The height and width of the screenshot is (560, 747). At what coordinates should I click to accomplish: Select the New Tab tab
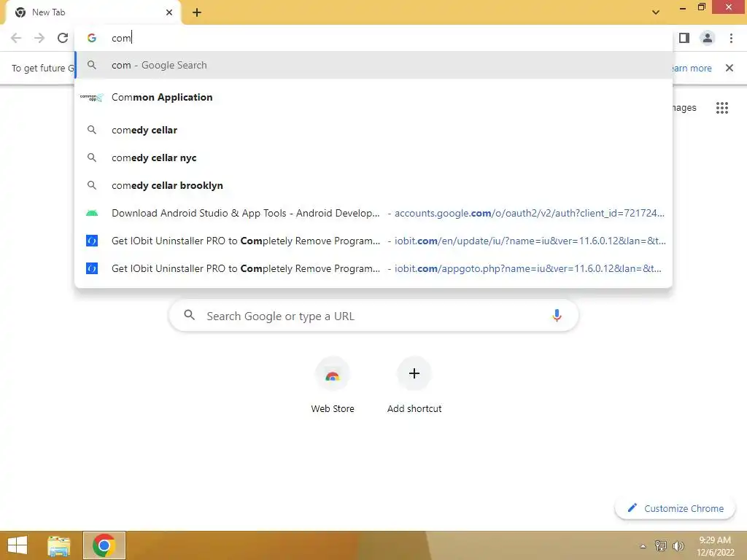pyautogui.click(x=93, y=12)
